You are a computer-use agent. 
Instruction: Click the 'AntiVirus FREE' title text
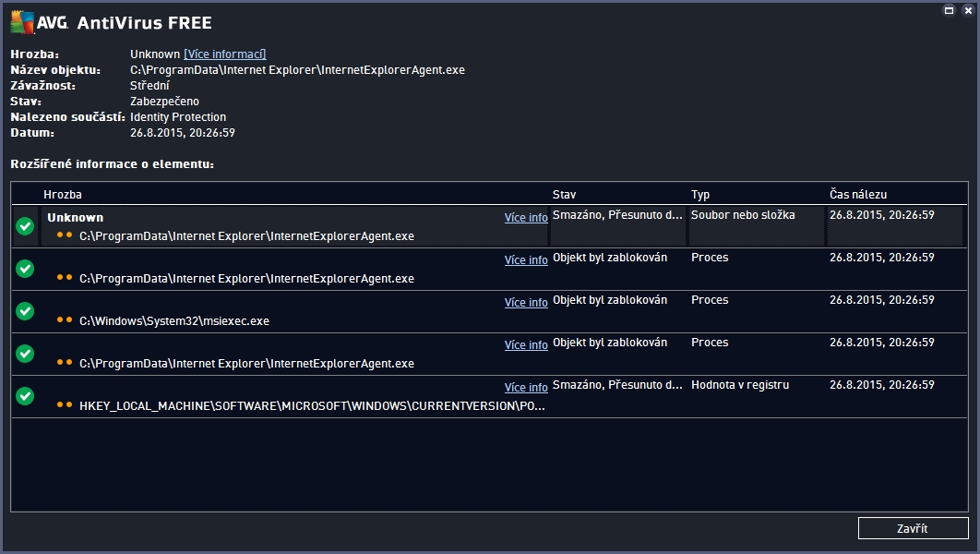[144, 23]
